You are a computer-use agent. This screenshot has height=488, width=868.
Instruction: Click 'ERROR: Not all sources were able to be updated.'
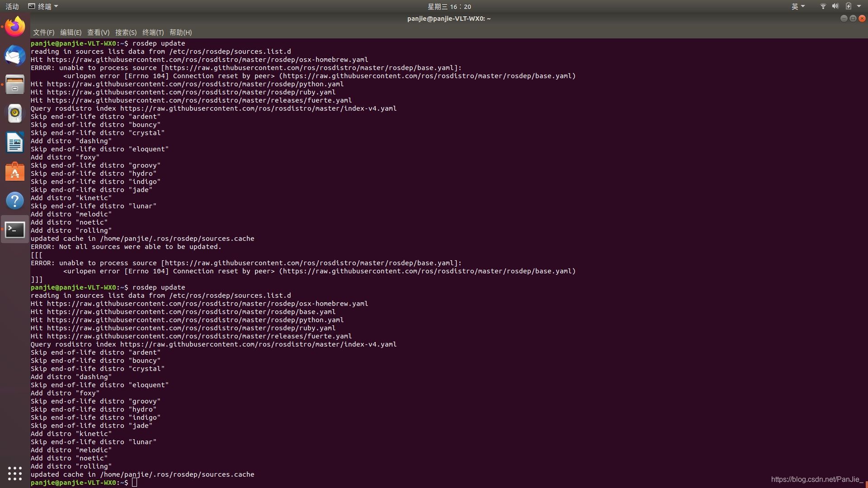click(x=126, y=247)
